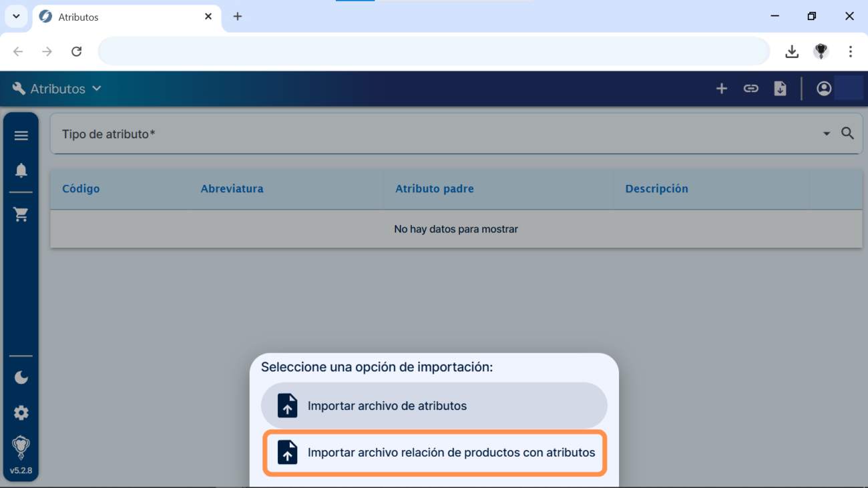Screen dimensions: 868x488
Task: Toggle dark mode with the moon icon
Action: (21, 377)
